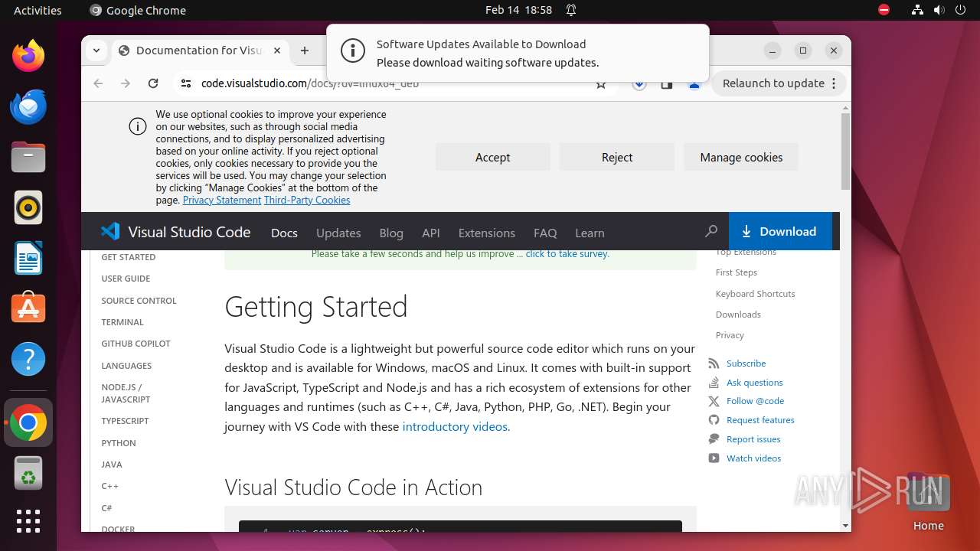Image resolution: width=980 pixels, height=551 pixels.
Task: Go forward in Chrome history
Action: [126, 83]
